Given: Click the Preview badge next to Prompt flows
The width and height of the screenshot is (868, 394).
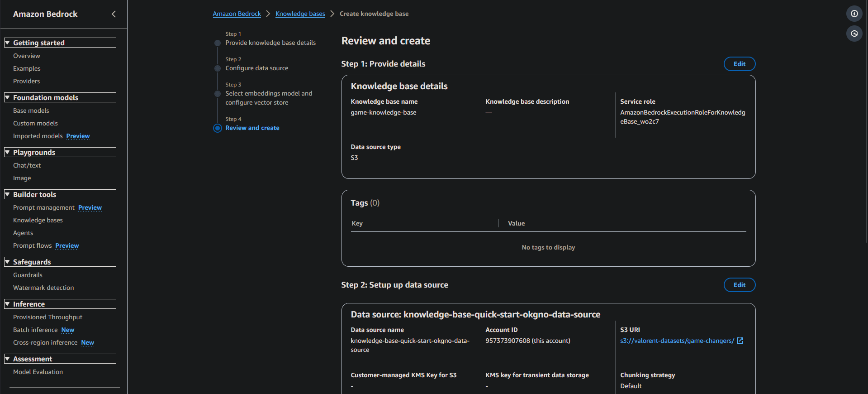Looking at the screenshot, I should [67, 245].
